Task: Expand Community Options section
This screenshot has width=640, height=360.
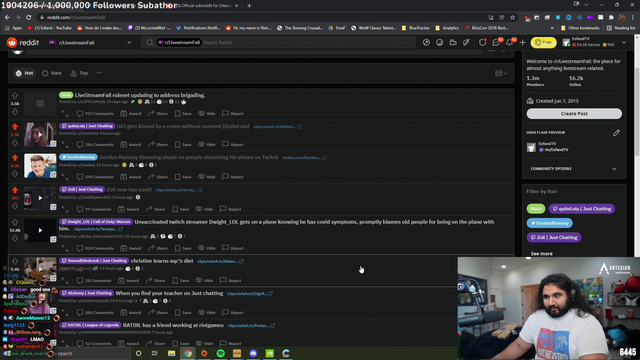Action: coord(573,169)
